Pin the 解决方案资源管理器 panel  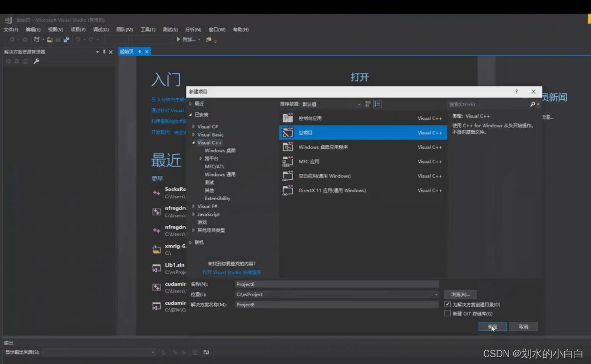pos(104,51)
